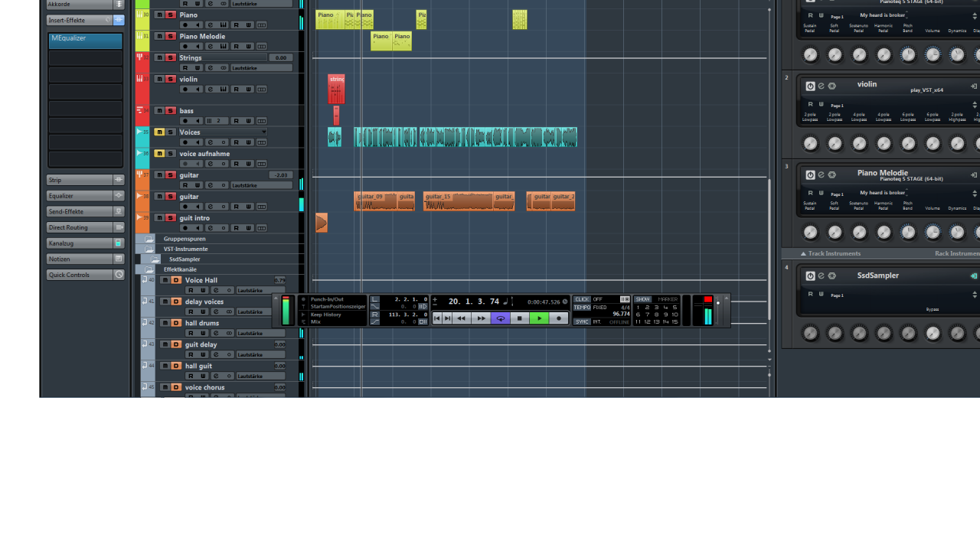Screen dimensions: 980x551
Task: Click the Send-Effekte section icon
Action: click(x=119, y=211)
